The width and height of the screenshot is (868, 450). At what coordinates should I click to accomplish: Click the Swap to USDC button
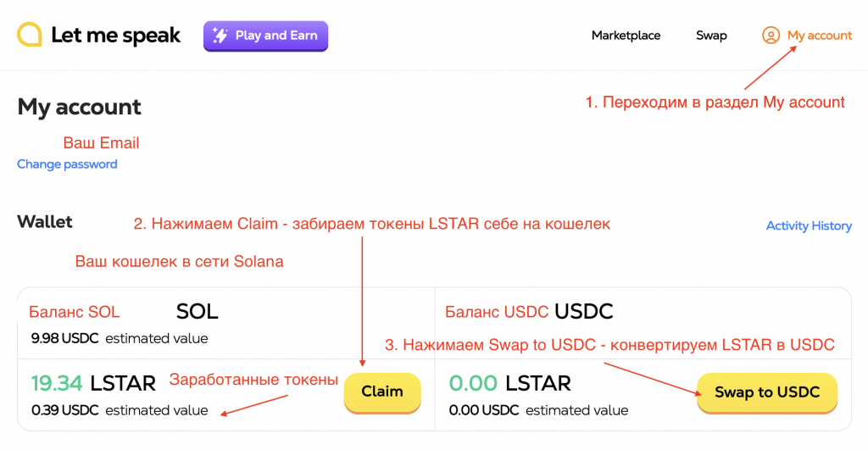point(766,392)
